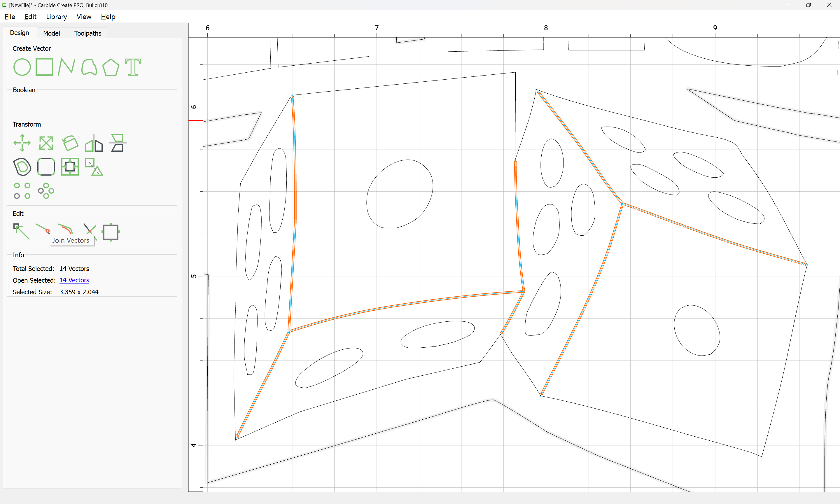Click the Selected Size value 3.359 x 2.044
Image resolution: width=840 pixels, height=504 pixels.
[x=79, y=292]
